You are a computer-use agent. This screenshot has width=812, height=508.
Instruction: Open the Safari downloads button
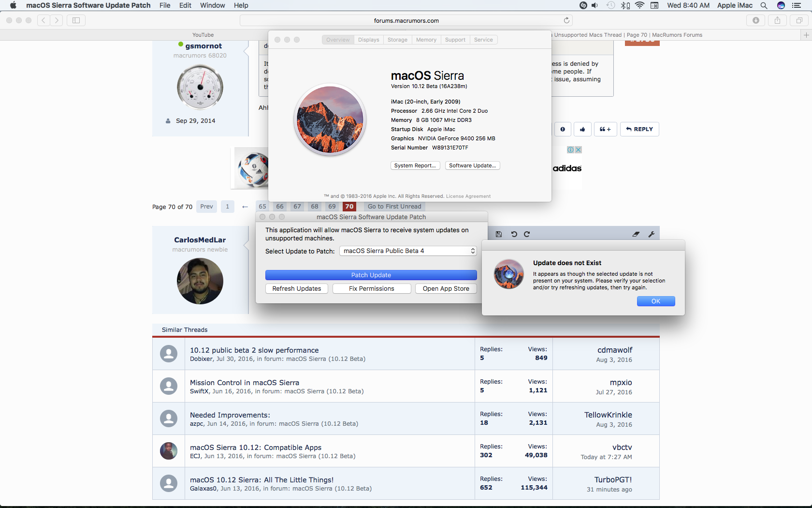[756, 20]
